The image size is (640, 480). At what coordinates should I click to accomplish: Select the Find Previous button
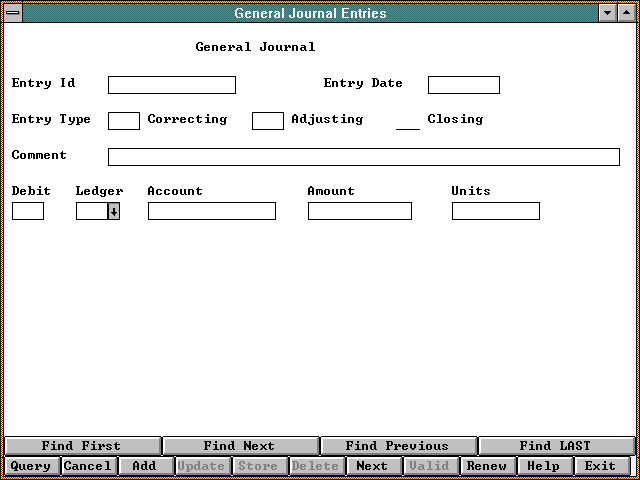pyautogui.click(x=397, y=446)
